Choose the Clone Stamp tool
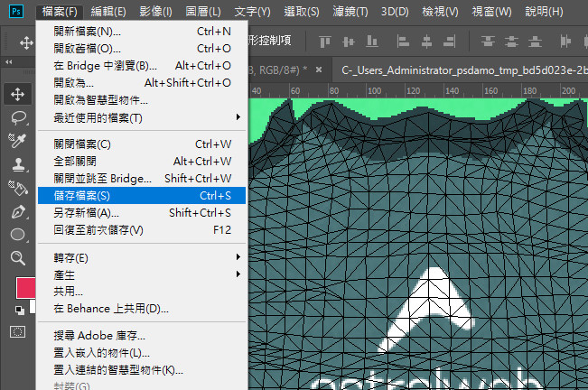 click(17, 164)
